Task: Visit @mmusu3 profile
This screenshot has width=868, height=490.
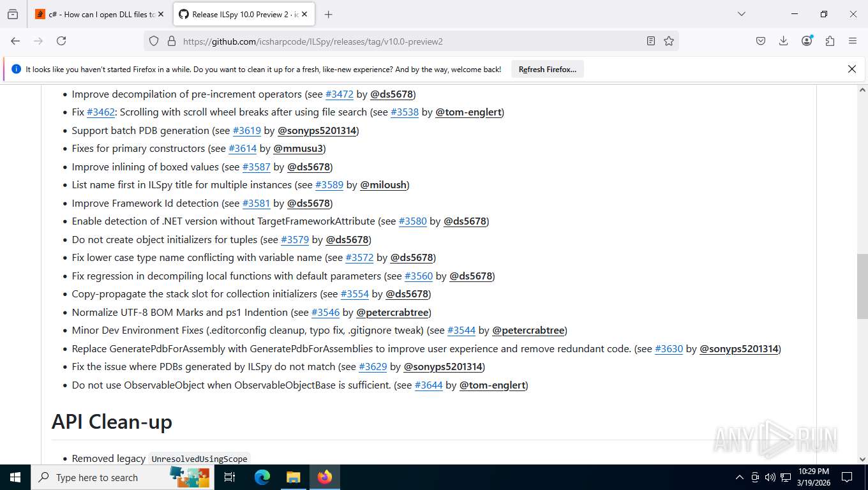Action: (298, 148)
